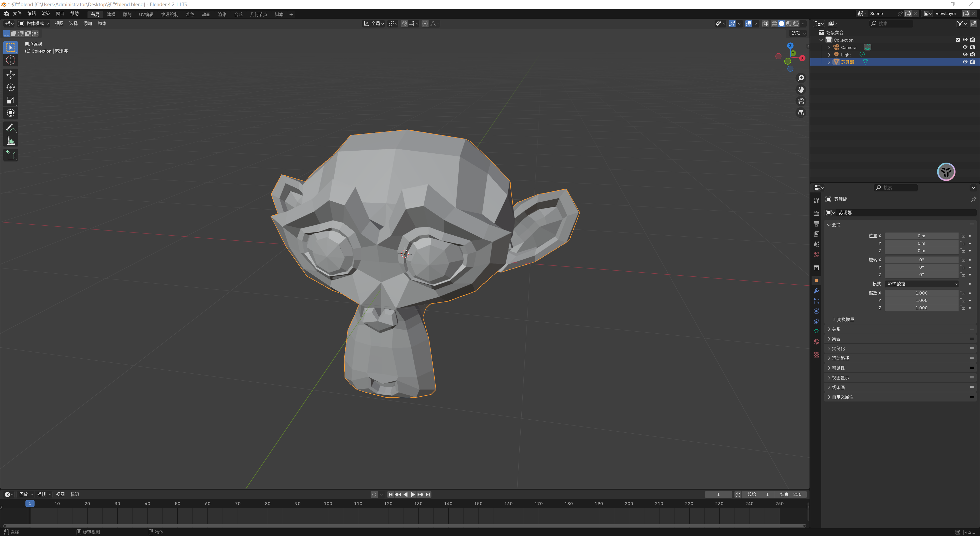Collapse the 变换 panel
This screenshot has width=980, height=536.
pyautogui.click(x=836, y=225)
